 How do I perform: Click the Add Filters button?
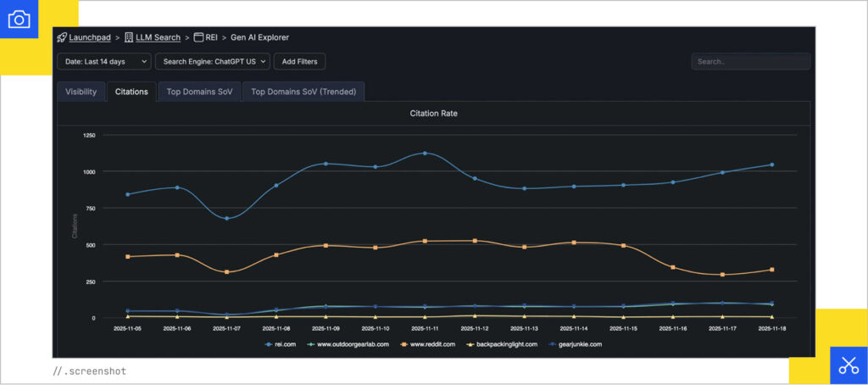coord(301,61)
